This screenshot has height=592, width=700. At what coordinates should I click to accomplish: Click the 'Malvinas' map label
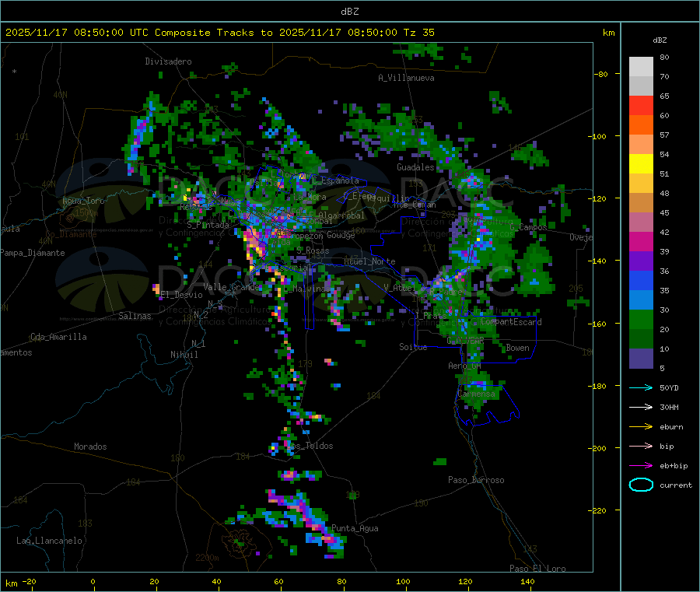pyautogui.click(x=310, y=289)
